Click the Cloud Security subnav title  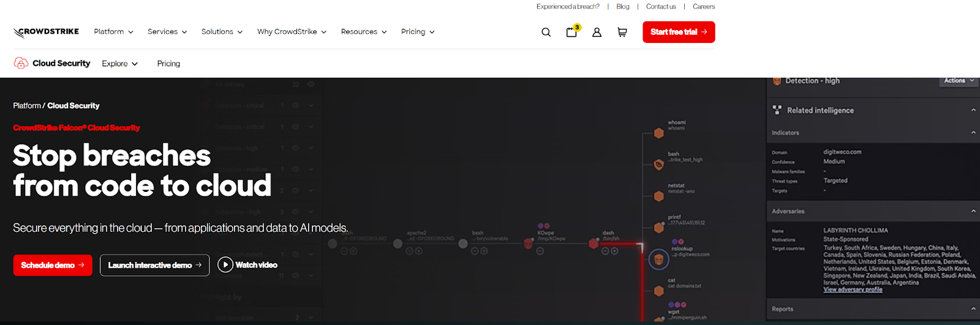point(61,63)
